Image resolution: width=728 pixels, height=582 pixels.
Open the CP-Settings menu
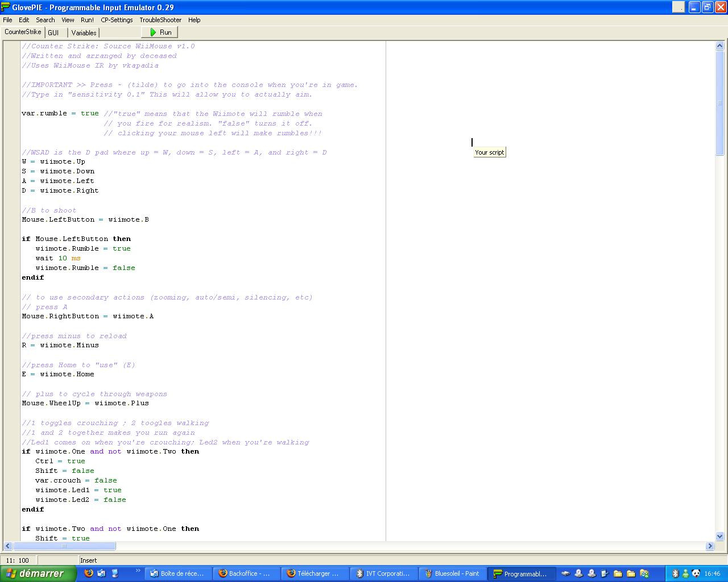coord(117,20)
